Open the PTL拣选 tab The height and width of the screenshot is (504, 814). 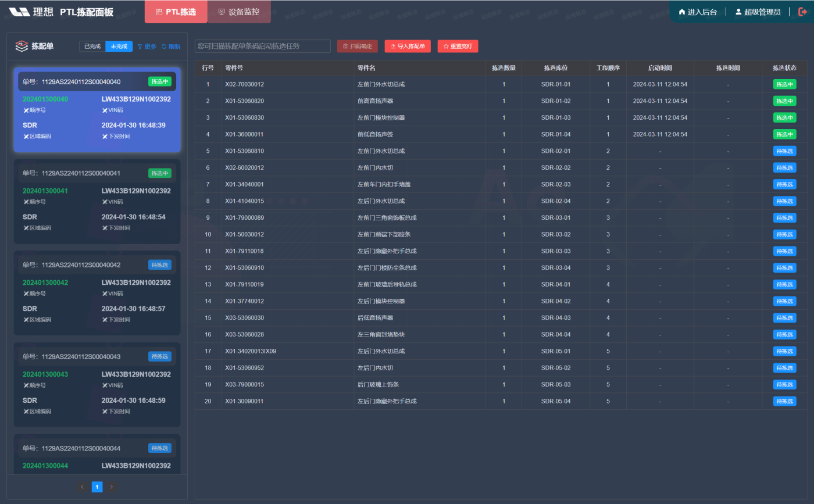(176, 12)
